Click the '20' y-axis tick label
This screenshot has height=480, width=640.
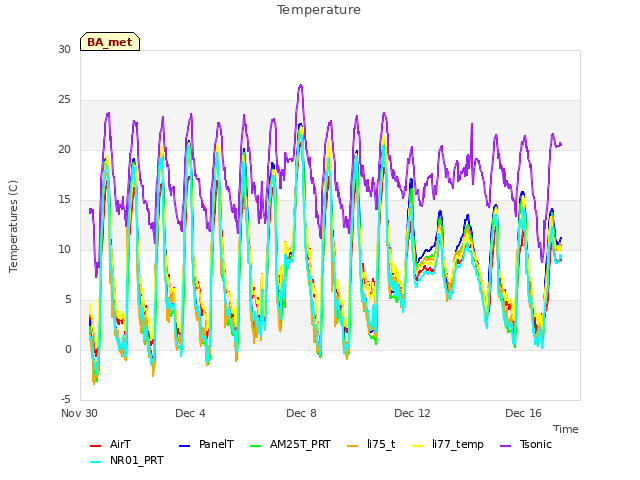coord(64,149)
